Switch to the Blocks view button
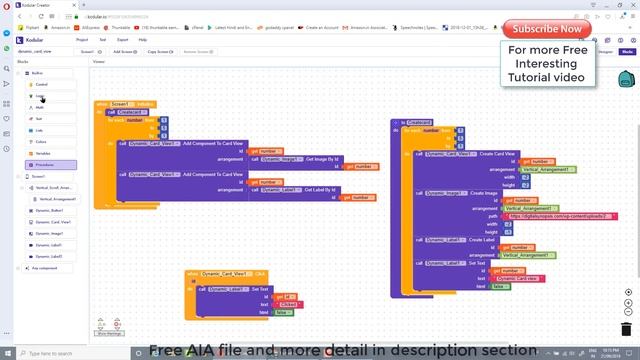This screenshot has width=640, height=360. point(627,52)
